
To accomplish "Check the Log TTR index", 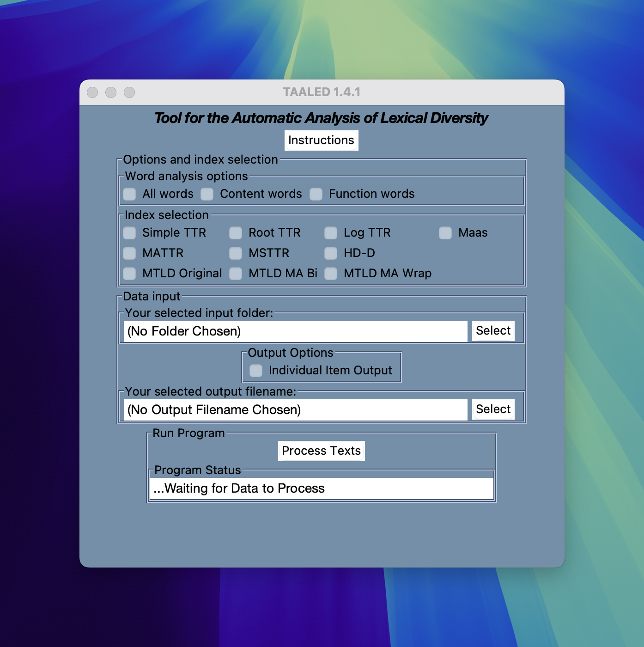I will click(x=331, y=233).
